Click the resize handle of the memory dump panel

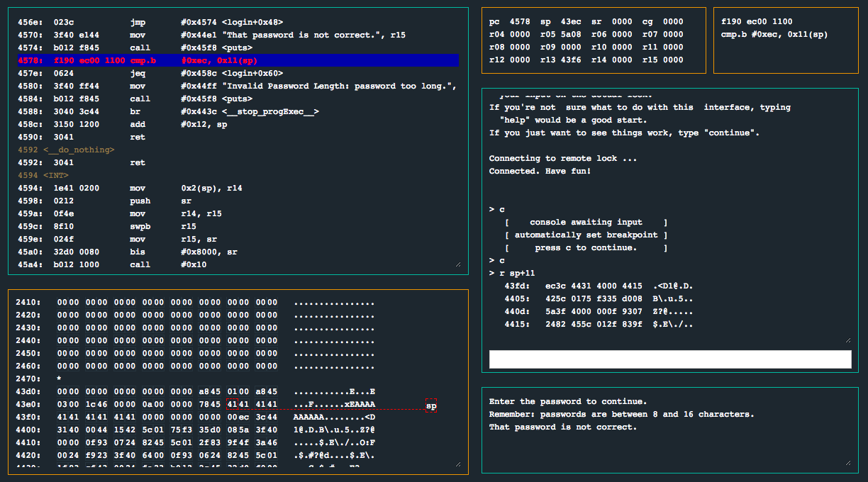[x=457, y=464]
